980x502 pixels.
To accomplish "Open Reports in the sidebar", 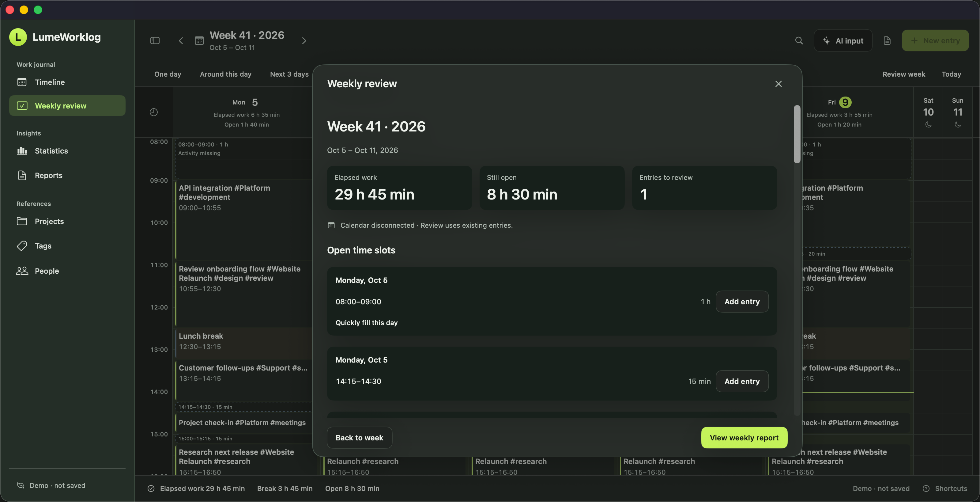I will click(67, 175).
